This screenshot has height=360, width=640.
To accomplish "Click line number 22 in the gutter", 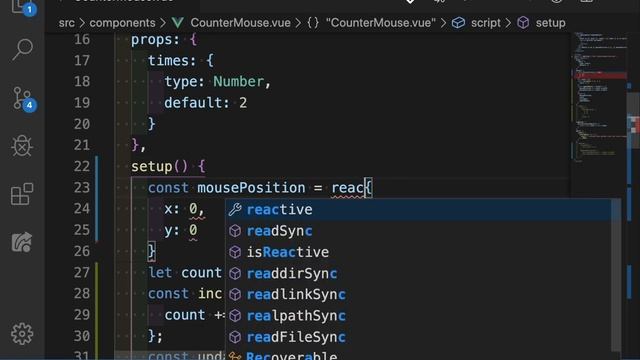I will click(x=82, y=167).
